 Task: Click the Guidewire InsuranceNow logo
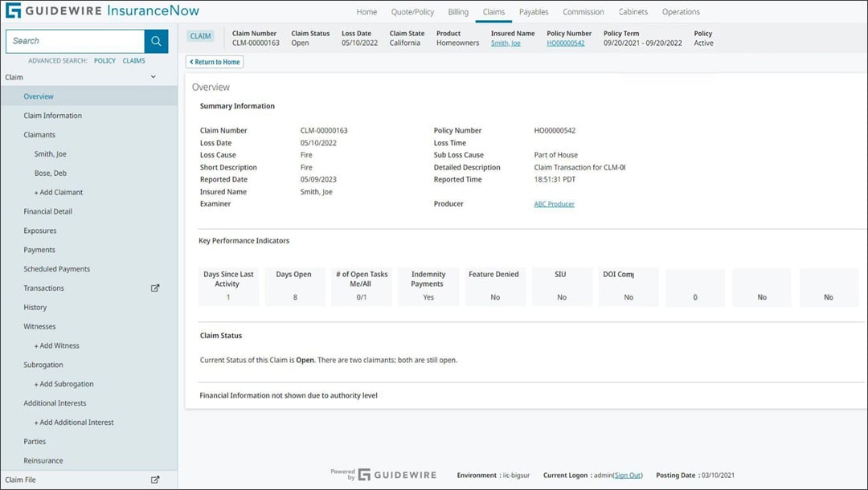click(x=103, y=11)
